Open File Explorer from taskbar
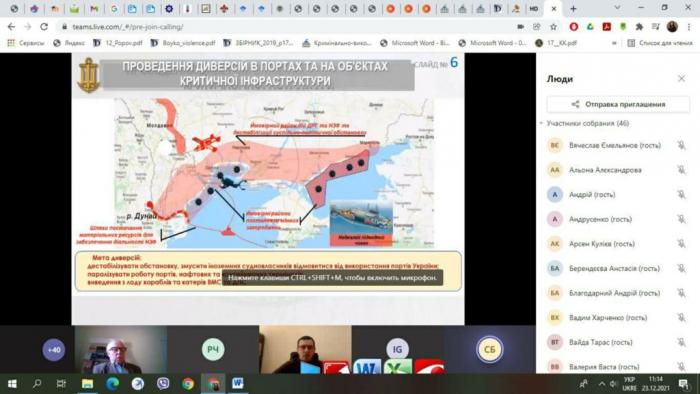The width and height of the screenshot is (700, 394). coord(87,384)
